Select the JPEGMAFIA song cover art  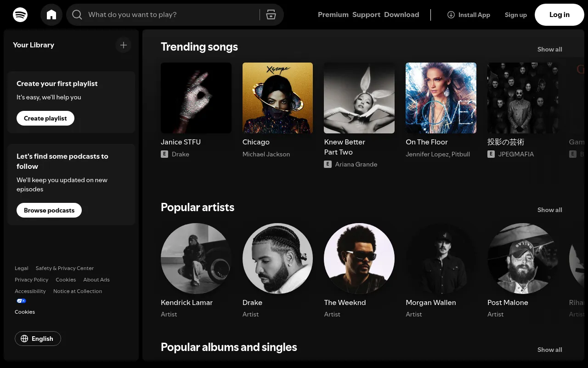pyautogui.click(x=523, y=98)
